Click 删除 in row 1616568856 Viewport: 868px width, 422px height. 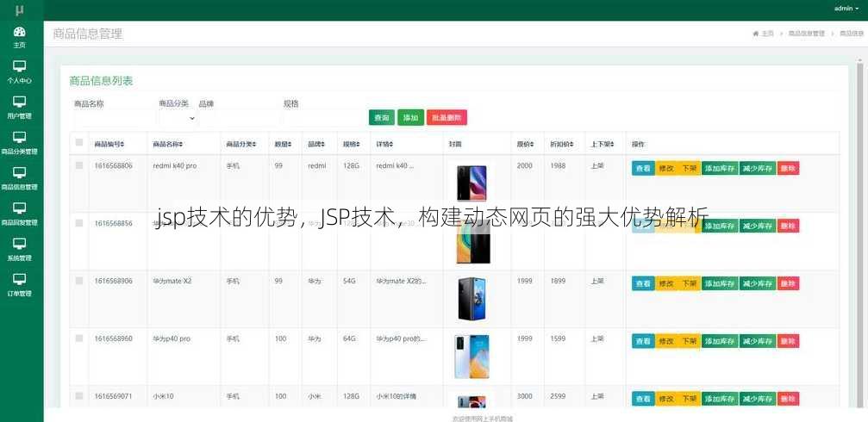789,226
